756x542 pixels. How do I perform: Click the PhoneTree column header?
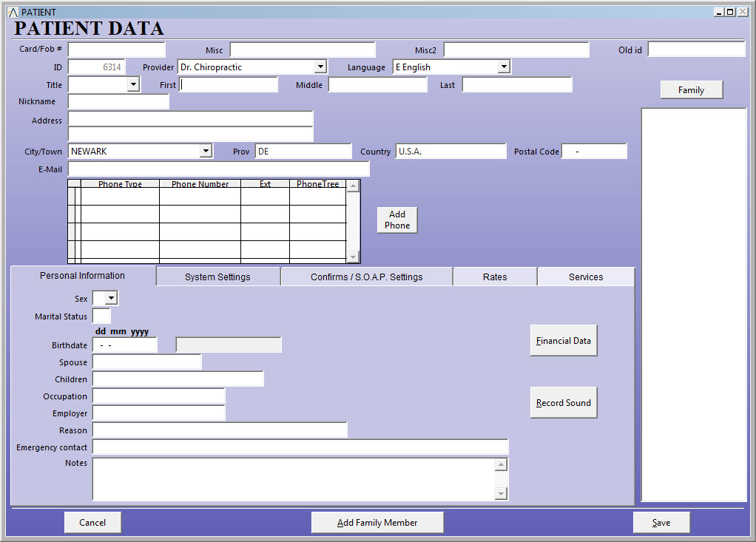point(318,183)
